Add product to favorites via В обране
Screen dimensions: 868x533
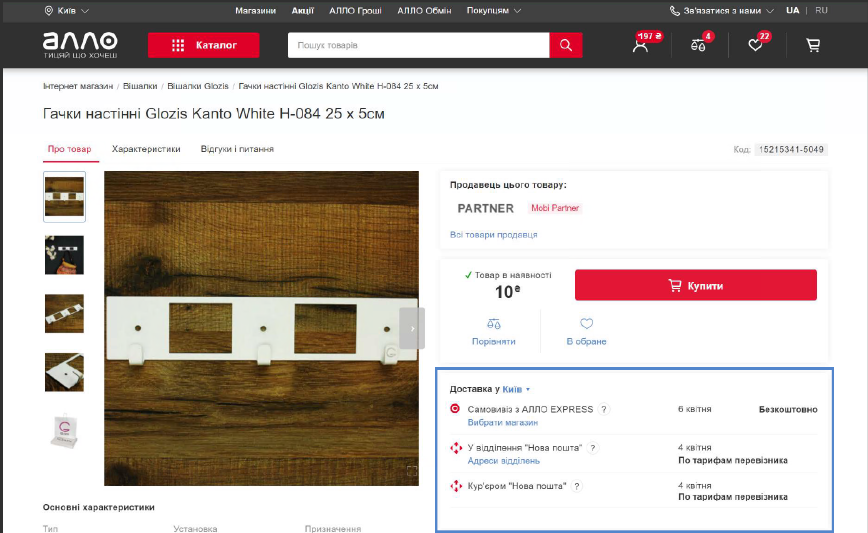pyautogui.click(x=586, y=332)
